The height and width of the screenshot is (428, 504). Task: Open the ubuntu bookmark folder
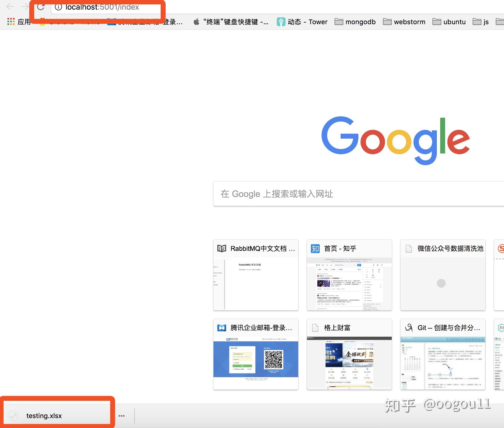click(x=449, y=22)
